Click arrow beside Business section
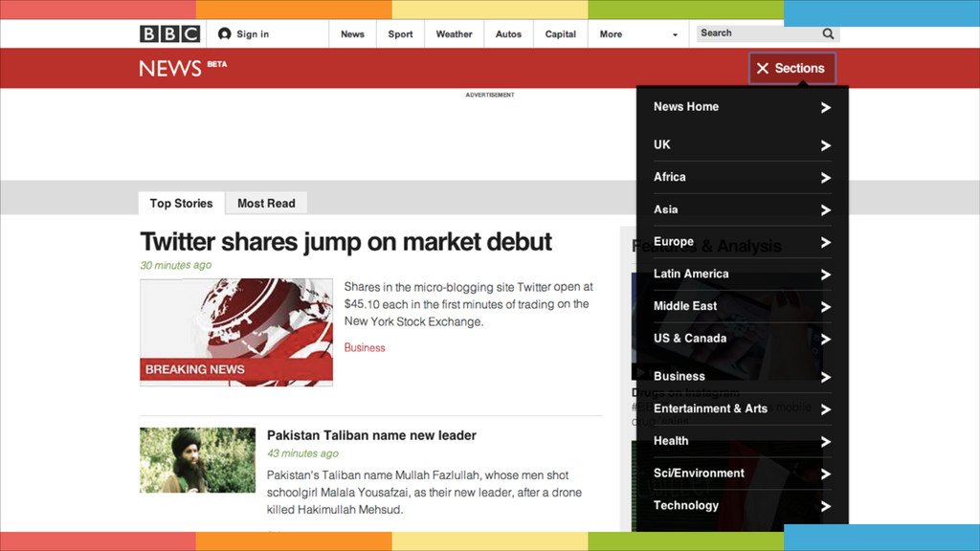980x551 pixels. [826, 377]
